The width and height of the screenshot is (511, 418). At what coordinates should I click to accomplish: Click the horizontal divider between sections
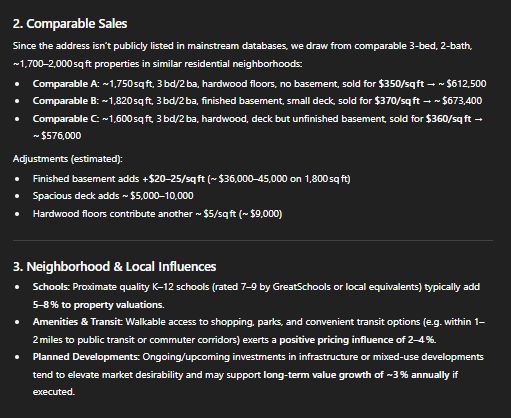(253, 240)
